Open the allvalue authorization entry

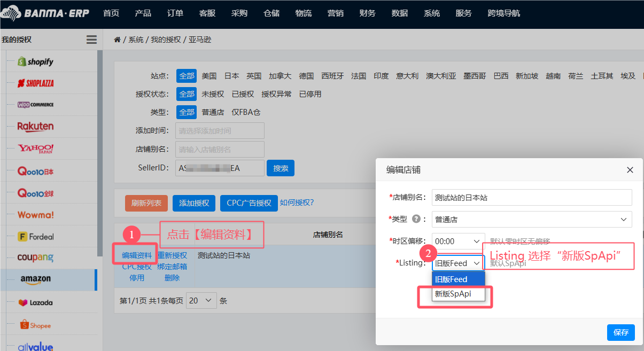point(36,346)
